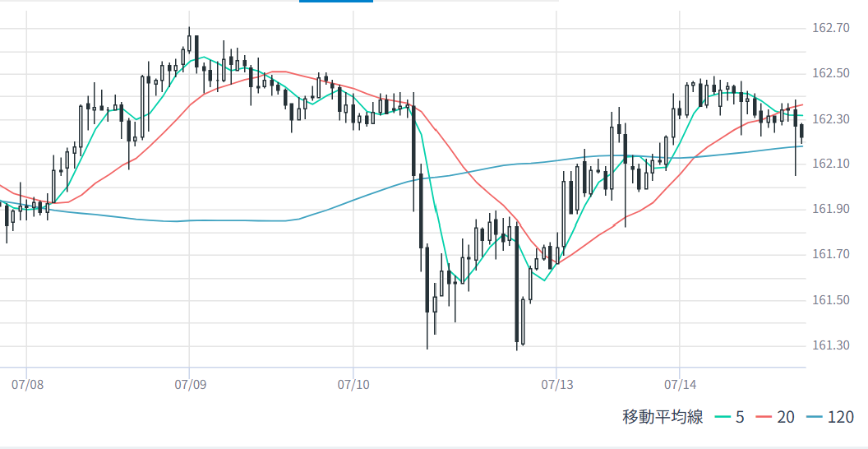Select the 07/14 date label
The image size is (868, 449).
coord(679,384)
